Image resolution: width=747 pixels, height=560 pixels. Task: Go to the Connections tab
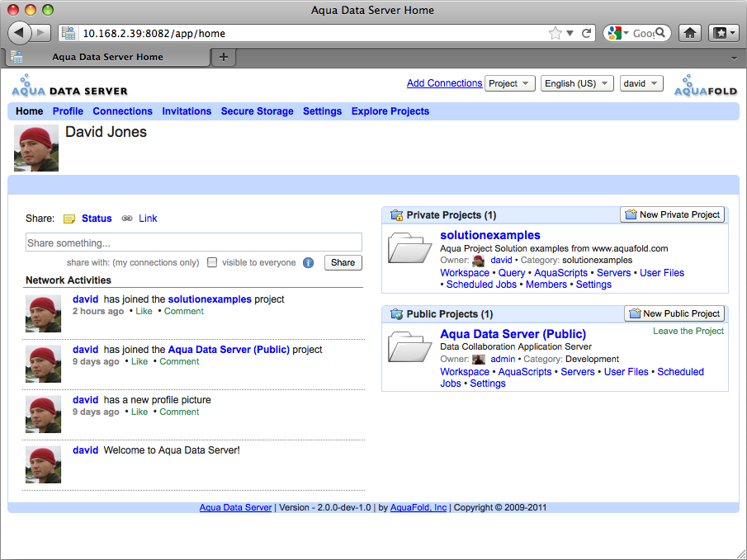[x=122, y=111]
